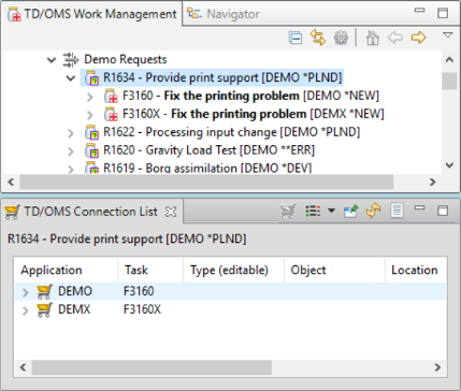Open the view menu triangle in Work Management
461x391 pixels.
pos(448,35)
